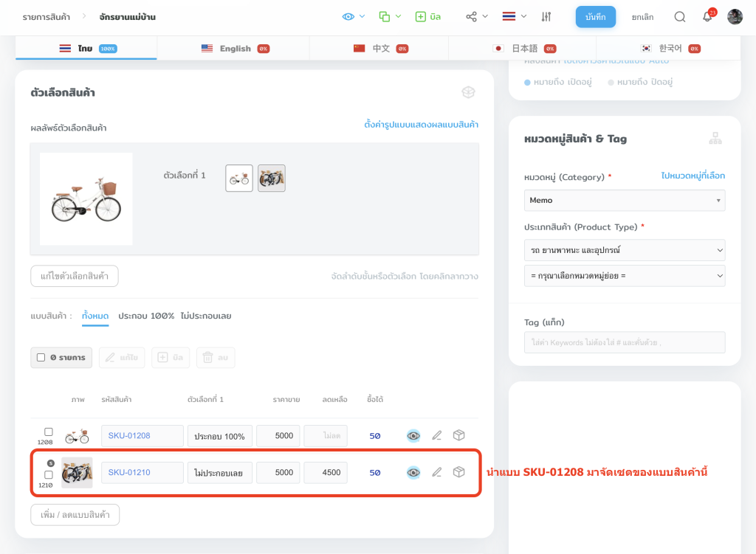
Task: Expand the ประเภทสินค้า product type dropdown
Action: point(624,250)
